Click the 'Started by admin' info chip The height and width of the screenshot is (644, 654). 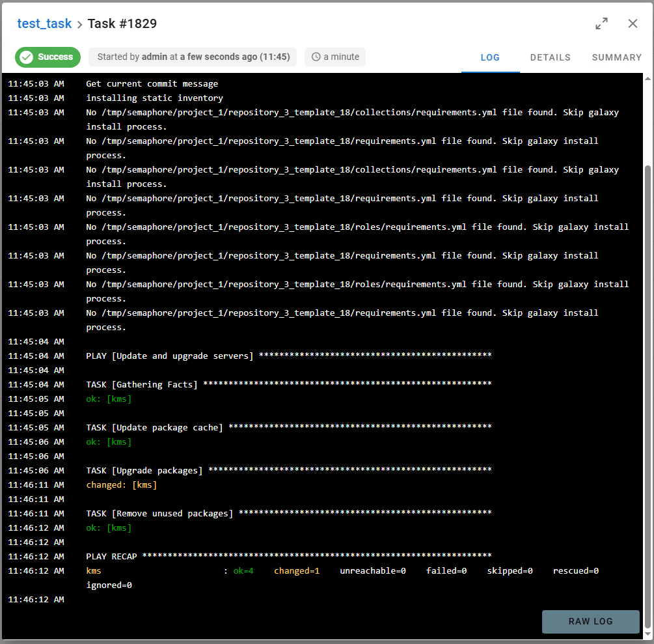193,57
